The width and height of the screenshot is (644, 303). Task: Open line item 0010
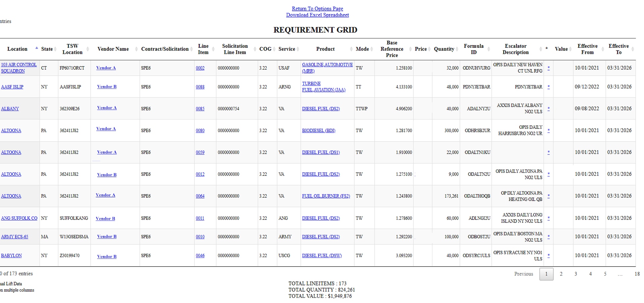click(x=200, y=236)
